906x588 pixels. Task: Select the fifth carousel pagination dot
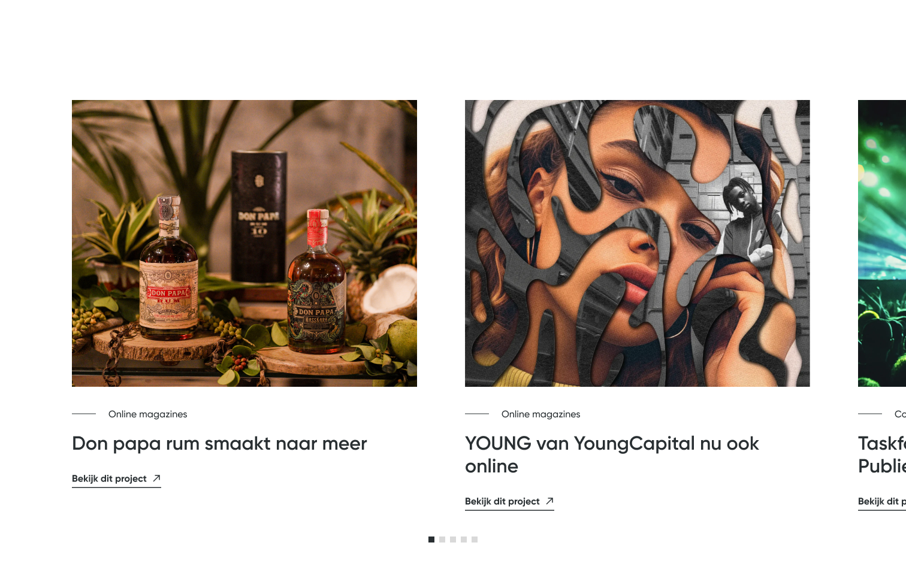[475, 539]
